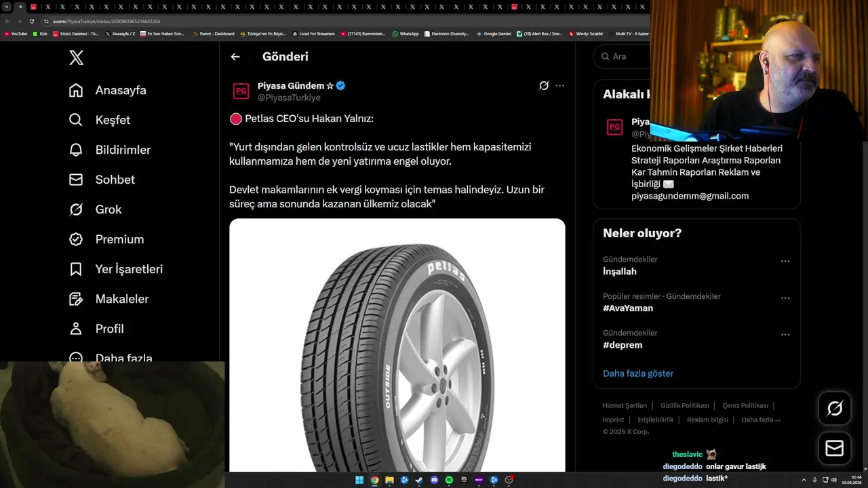Open the #deprem trending topic

click(x=623, y=345)
